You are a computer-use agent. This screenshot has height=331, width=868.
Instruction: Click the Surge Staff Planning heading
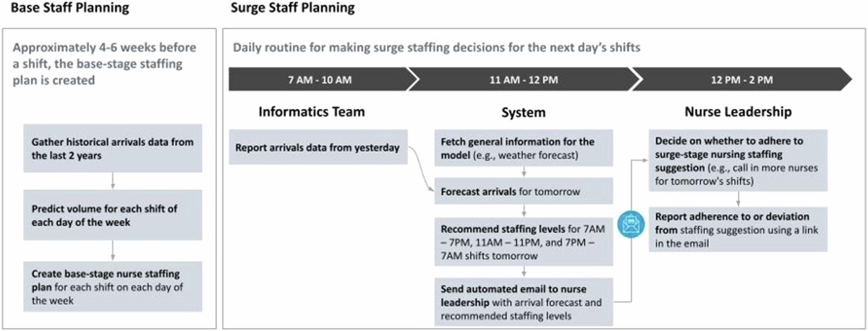tap(293, 9)
